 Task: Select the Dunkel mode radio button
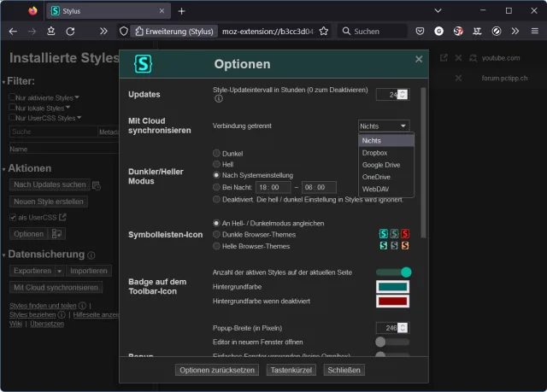tap(216, 154)
